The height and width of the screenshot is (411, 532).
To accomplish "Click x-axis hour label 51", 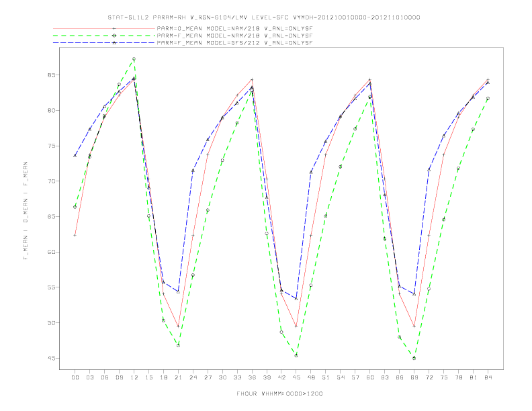I will (x=326, y=377).
